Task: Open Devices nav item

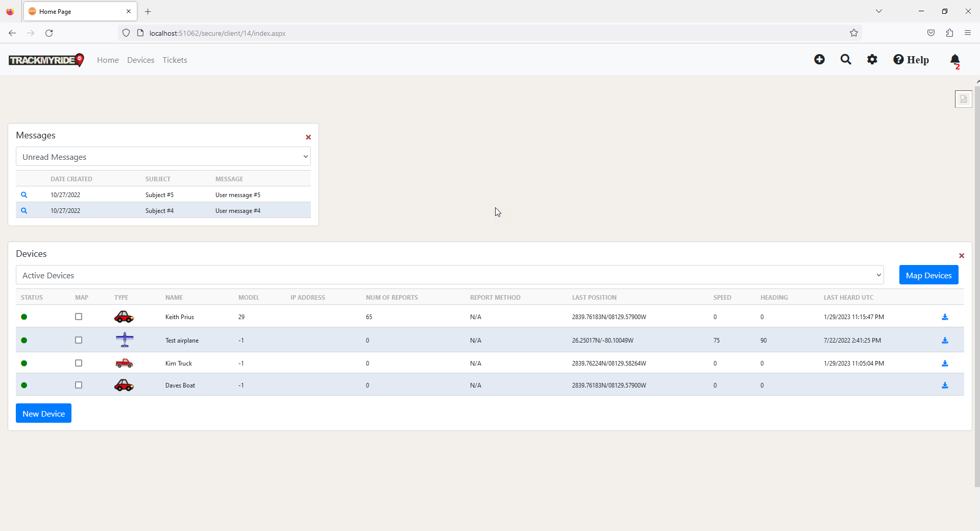Action: click(141, 60)
